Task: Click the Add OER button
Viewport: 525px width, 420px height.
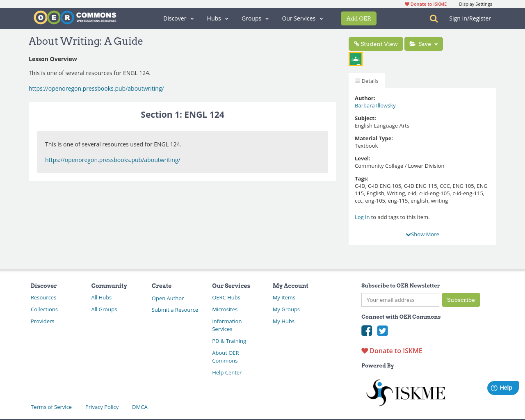Action: 358,18
